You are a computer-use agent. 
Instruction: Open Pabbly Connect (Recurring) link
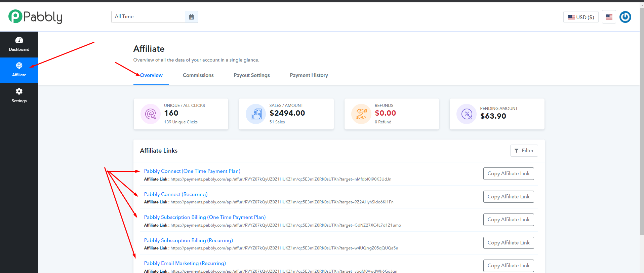tap(176, 194)
